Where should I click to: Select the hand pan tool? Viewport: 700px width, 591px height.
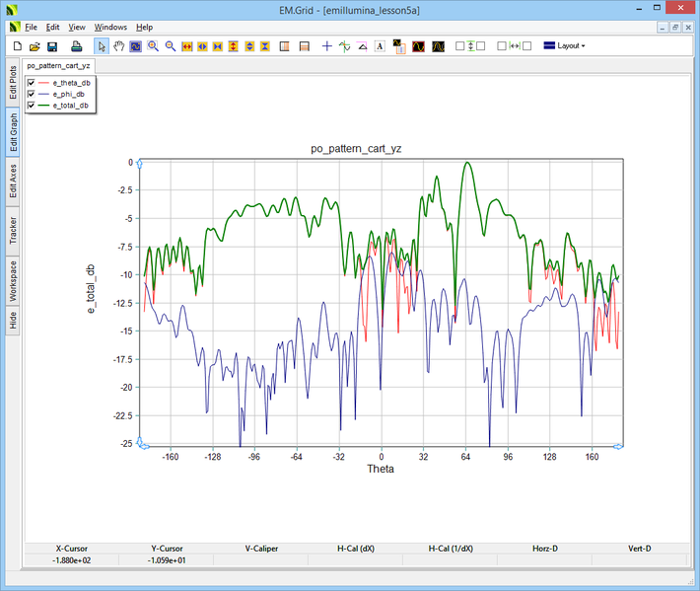point(119,46)
